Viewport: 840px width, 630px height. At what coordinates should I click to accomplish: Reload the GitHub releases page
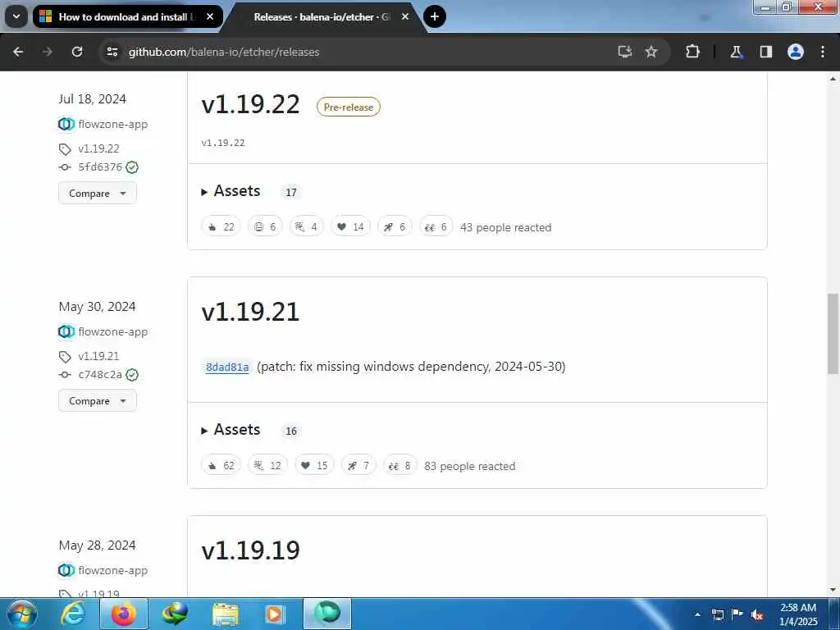pyautogui.click(x=77, y=52)
